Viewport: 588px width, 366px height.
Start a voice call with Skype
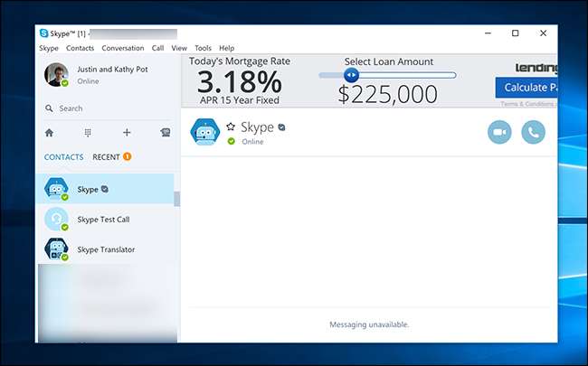533,132
